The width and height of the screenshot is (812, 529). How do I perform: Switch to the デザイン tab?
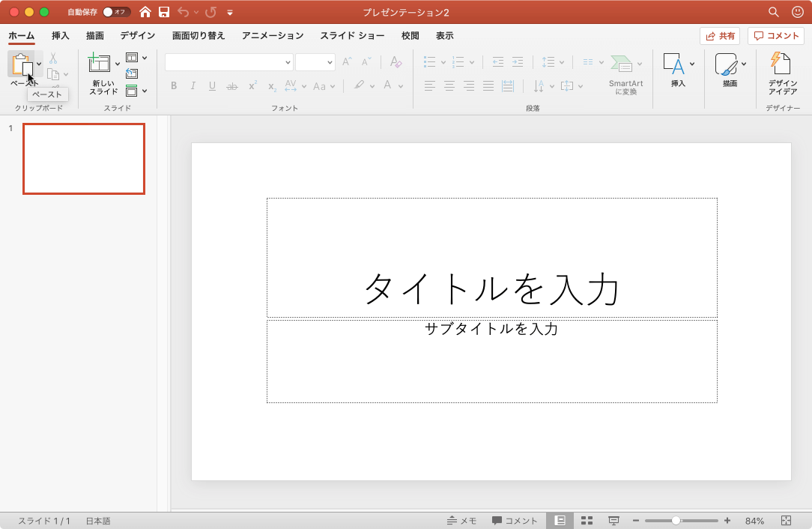pos(138,36)
